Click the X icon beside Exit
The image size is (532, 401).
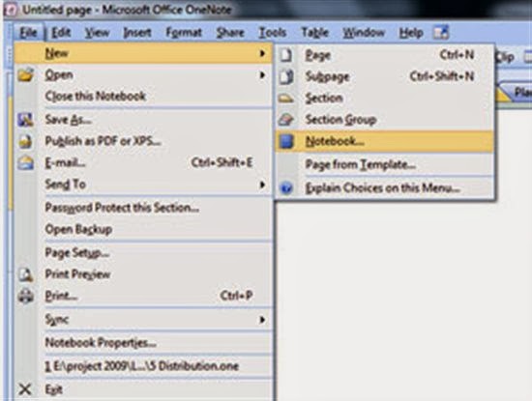click(25, 389)
